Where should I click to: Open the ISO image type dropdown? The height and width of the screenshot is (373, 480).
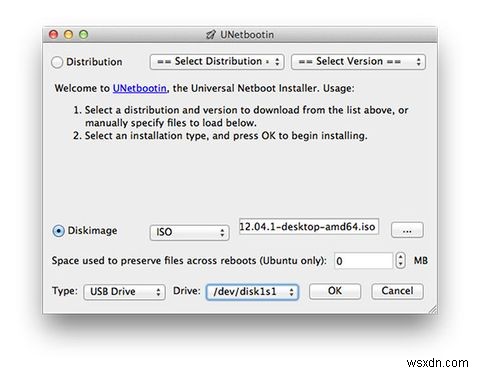[x=189, y=232]
